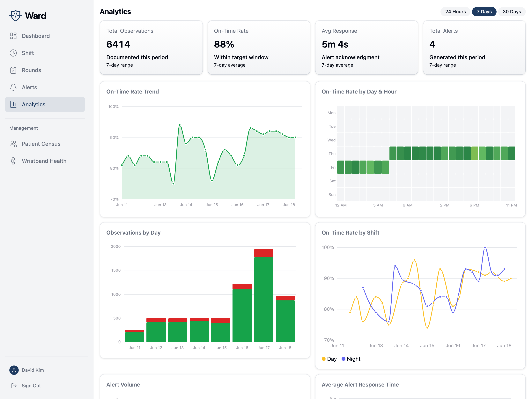Switch range to 24 Hours
Screen dimensions: 532x399
(455, 11)
